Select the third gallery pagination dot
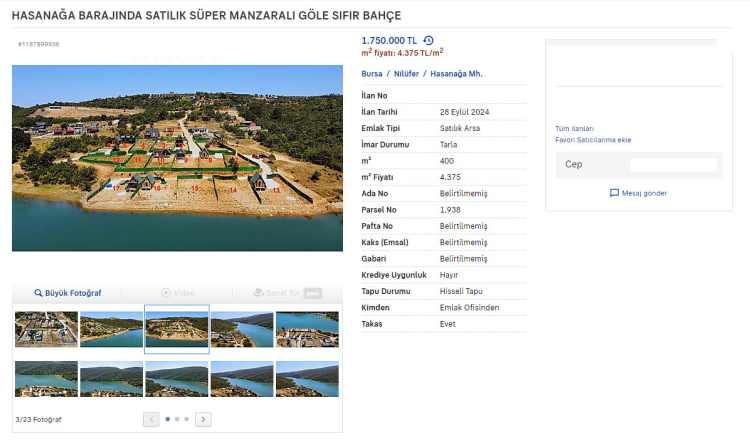Screen dimensions: 750x447 187,419
